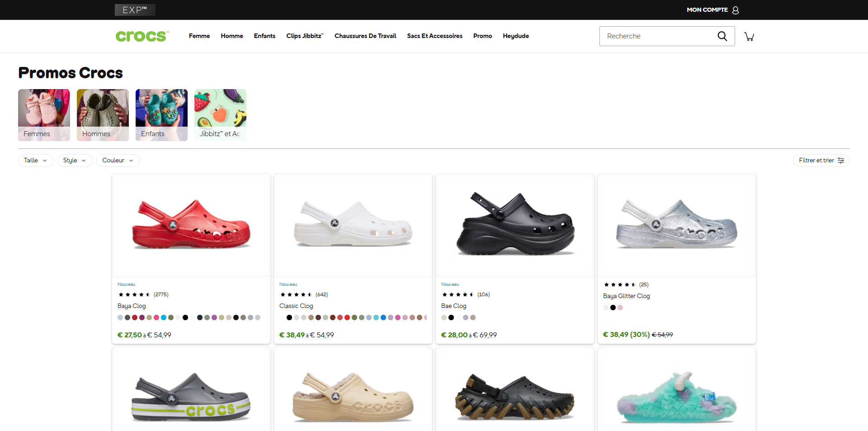Click Mon Compte text link
The image size is (868, 431).
[707, 10]
